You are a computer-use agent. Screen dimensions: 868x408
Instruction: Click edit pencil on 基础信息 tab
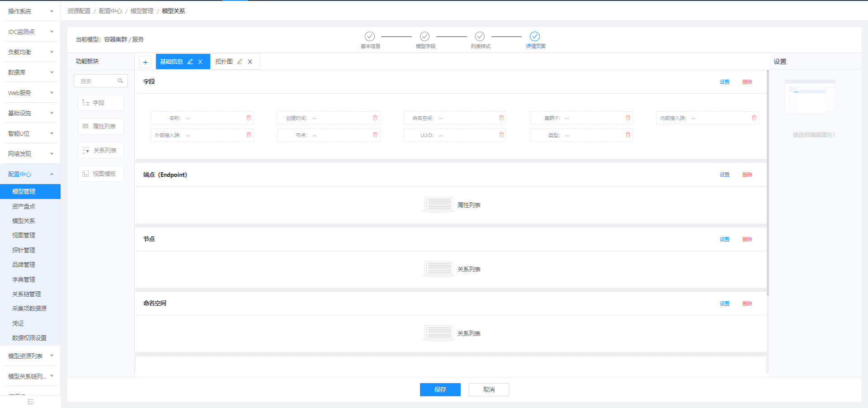tap(190, 62)
